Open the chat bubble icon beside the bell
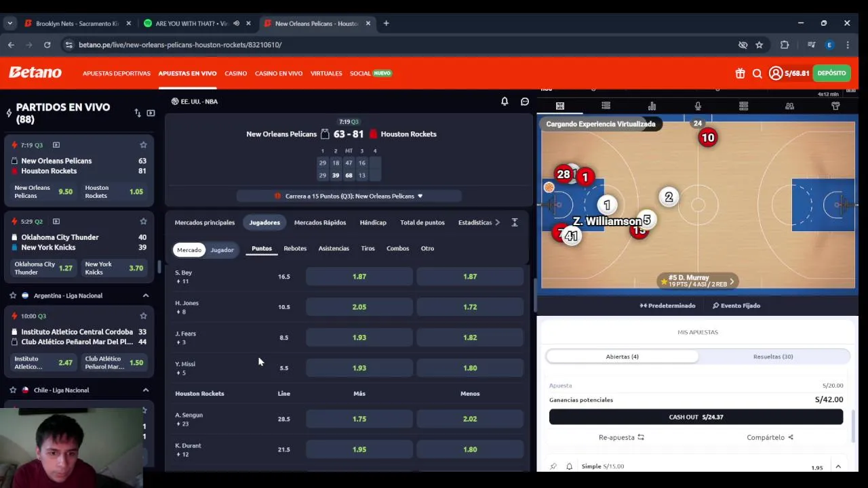The width and height of the screenshot is (868, 488). click(x=525, y=102)
